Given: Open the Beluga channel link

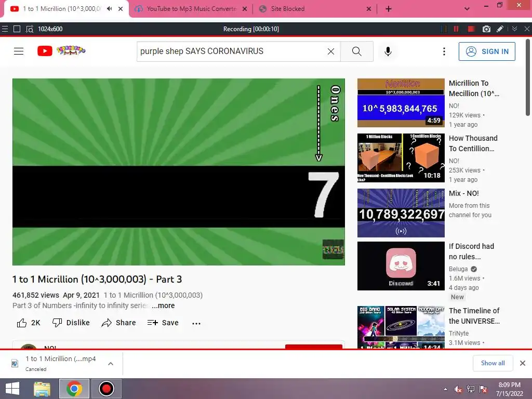Looking at the screenshot, I should (x=458, y=269).
